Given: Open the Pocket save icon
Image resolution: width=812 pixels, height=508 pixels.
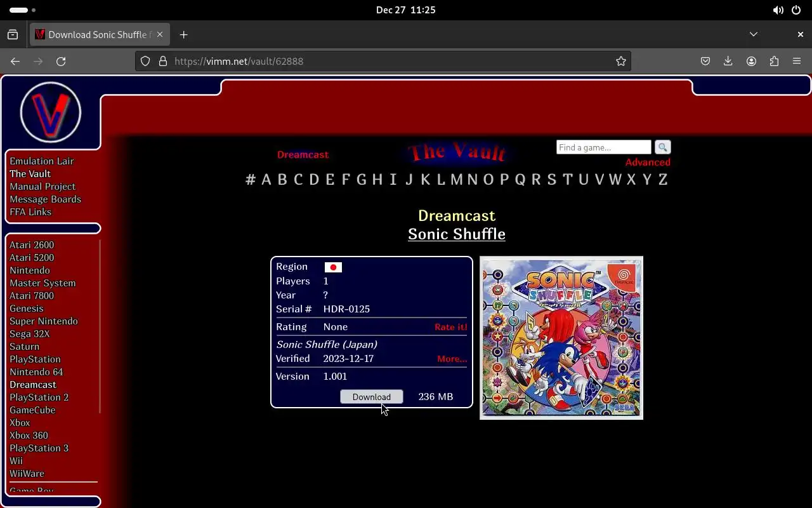Looking at the screenshot, I should tap(705, 61).
